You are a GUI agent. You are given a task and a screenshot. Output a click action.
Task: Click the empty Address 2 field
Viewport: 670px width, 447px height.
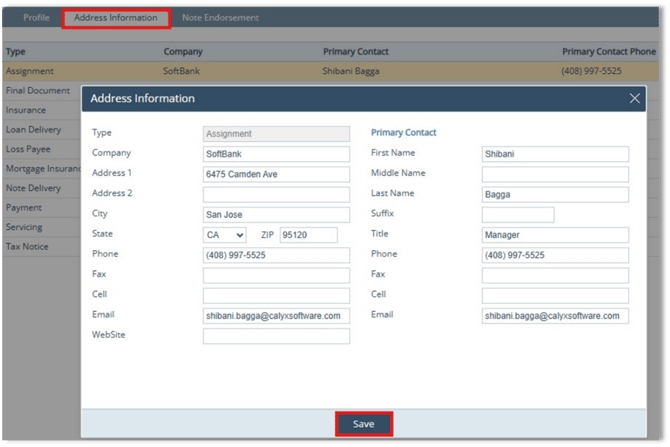coord(276,194)
